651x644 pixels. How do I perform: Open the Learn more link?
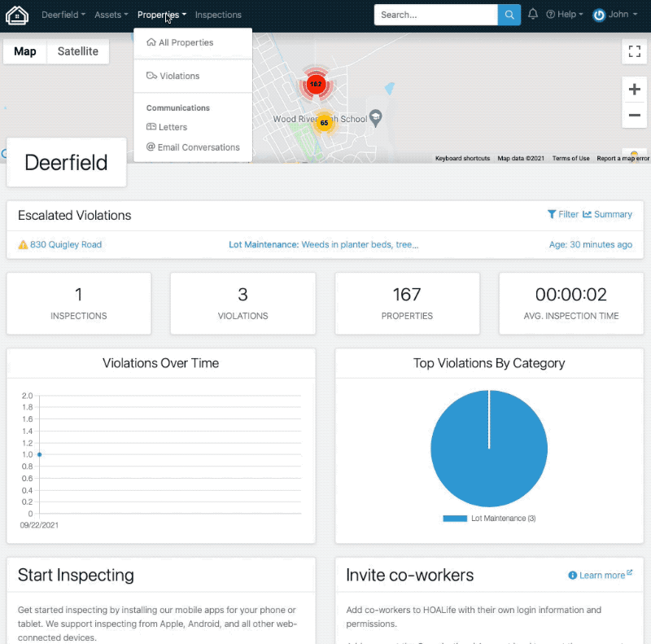tap(600, 575)
